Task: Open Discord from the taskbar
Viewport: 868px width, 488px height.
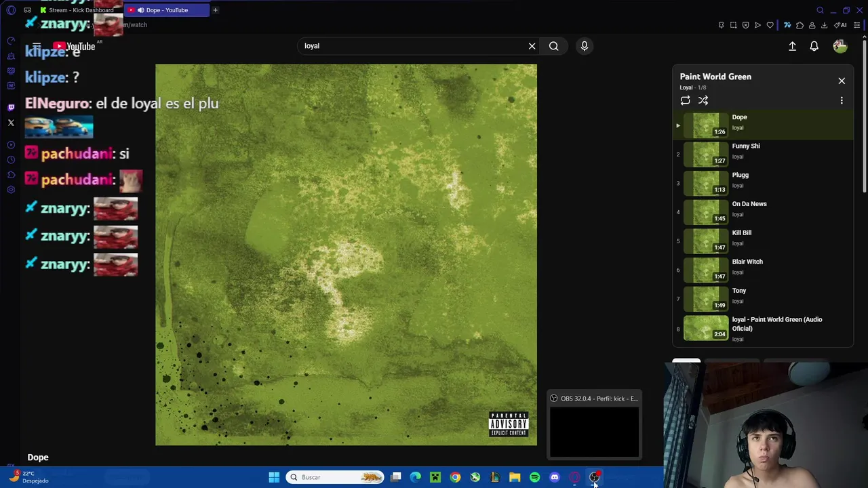Action: [x=555, y=477]
